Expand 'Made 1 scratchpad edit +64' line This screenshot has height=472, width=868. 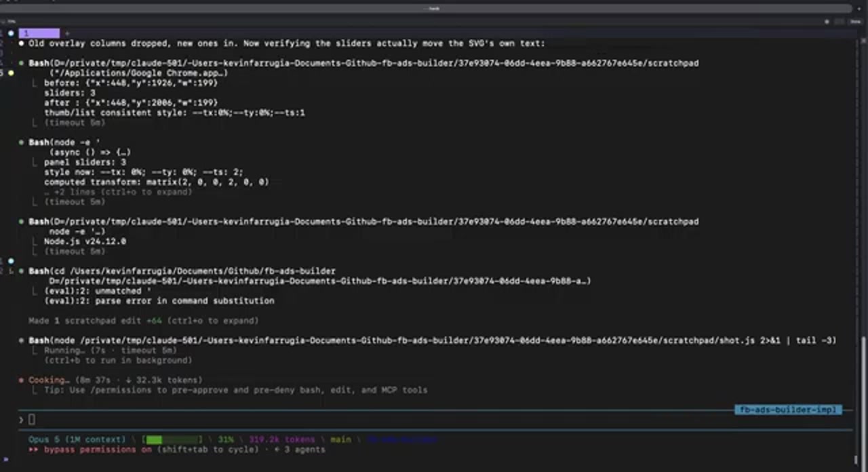click(143, 321)
